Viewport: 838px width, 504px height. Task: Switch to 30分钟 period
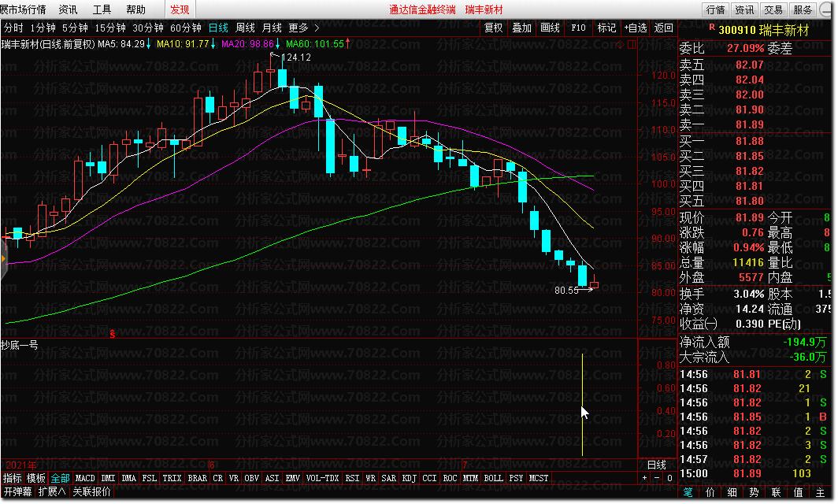(147, 28)
